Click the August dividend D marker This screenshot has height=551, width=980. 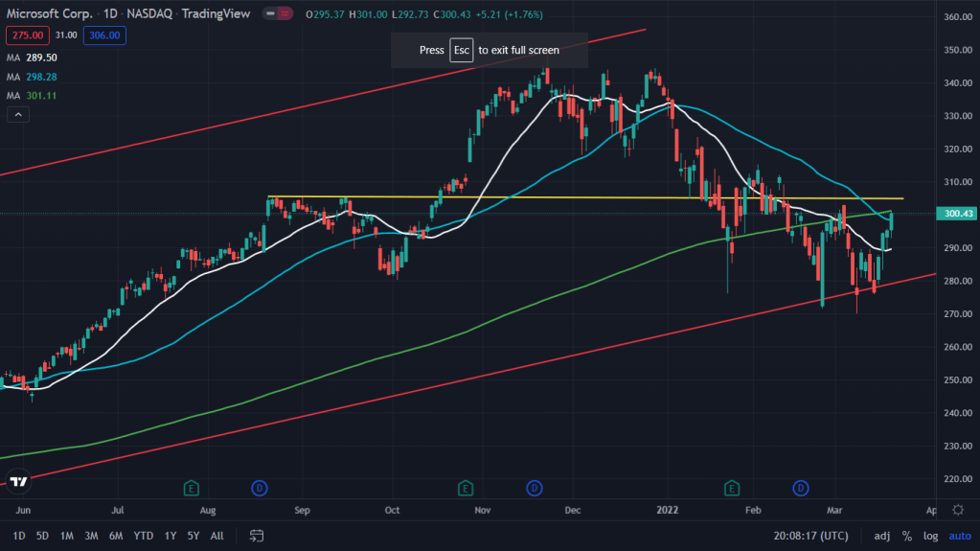tap(259, 489)
